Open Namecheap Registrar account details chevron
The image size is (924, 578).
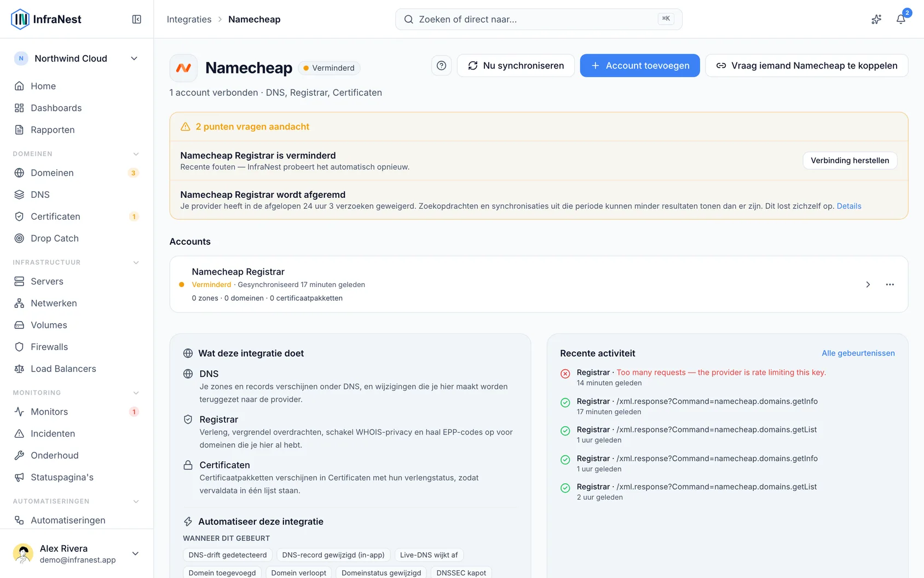click(x=868, y=284)
